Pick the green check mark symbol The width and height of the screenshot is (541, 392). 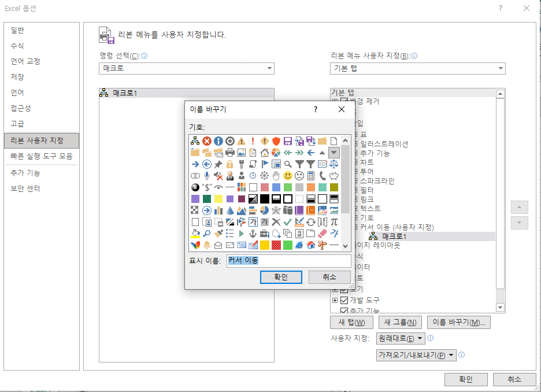click(x=288, y=222)
